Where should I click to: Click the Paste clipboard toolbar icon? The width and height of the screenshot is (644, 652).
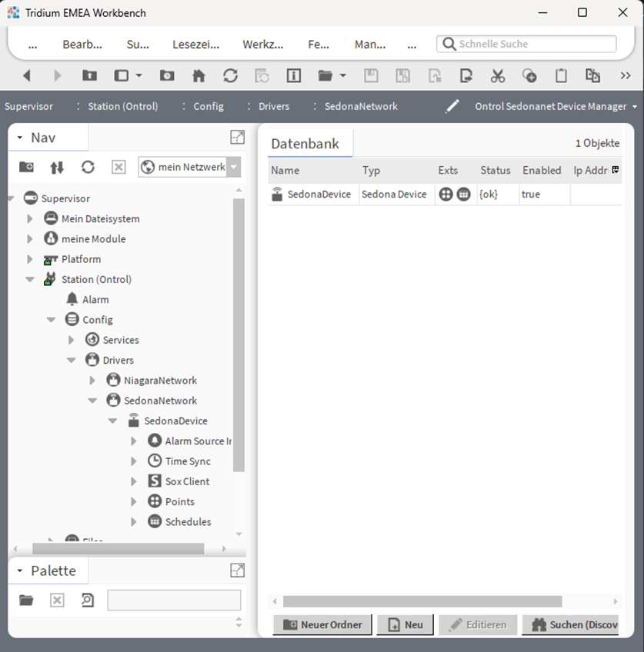coord(561,75)
